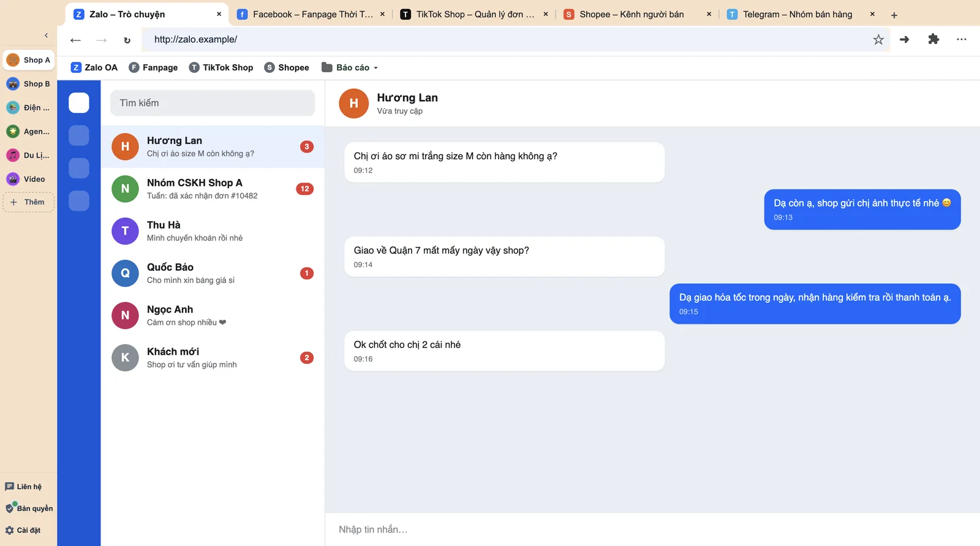Switch to the Shop B workspace
This screenshot has height=546, width=980.
tap(29, 84)
